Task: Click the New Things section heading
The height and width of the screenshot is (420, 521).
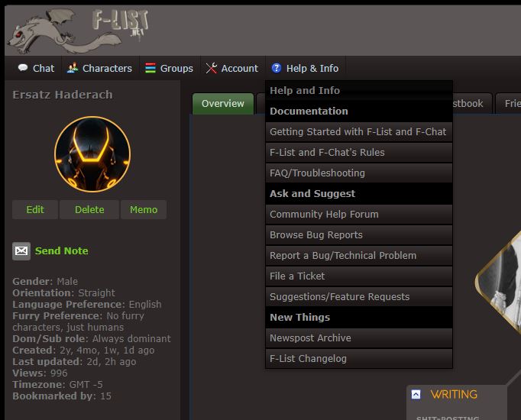Action: pyautogui.click(x=359, y=318)
